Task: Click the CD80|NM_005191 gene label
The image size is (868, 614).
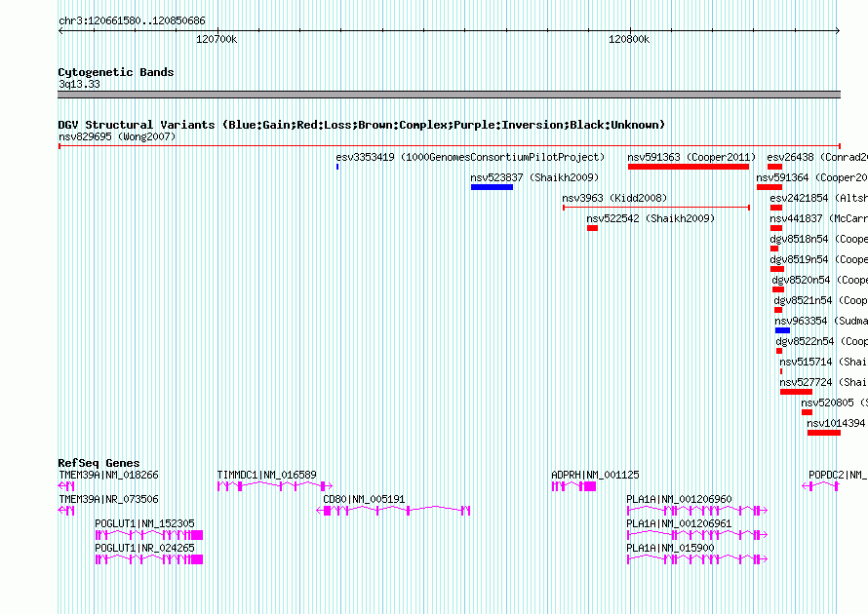Action: click(364, 499)
